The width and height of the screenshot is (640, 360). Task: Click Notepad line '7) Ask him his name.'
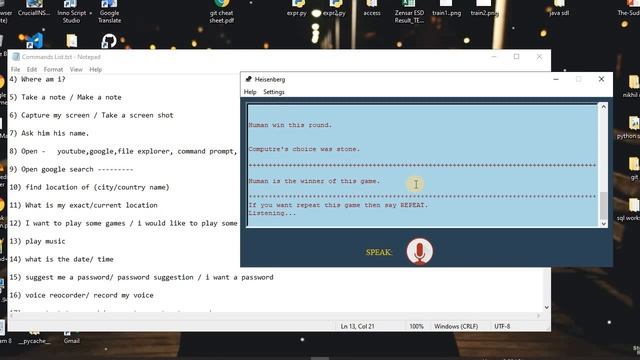point(49,133)
